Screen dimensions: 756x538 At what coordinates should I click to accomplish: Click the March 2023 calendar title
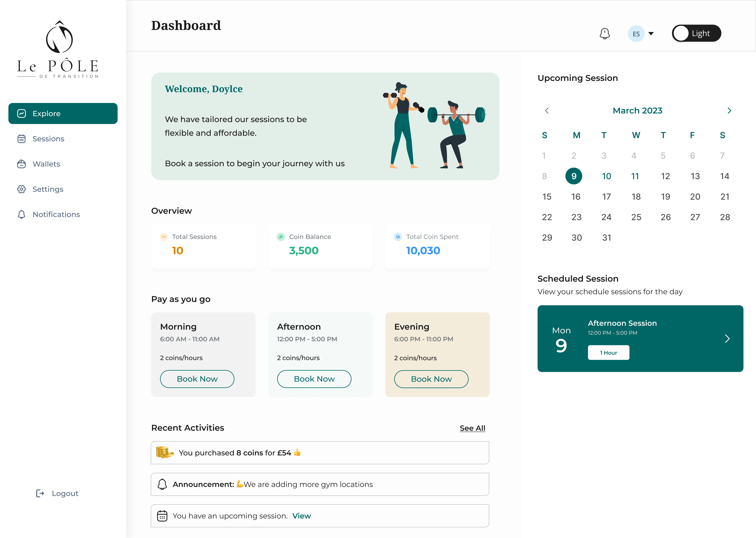637,111
